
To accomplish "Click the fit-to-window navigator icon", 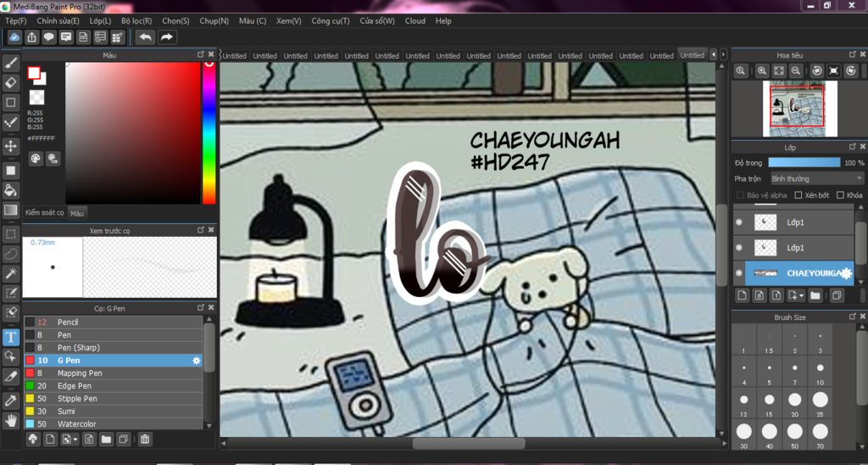I will (779, 70).
